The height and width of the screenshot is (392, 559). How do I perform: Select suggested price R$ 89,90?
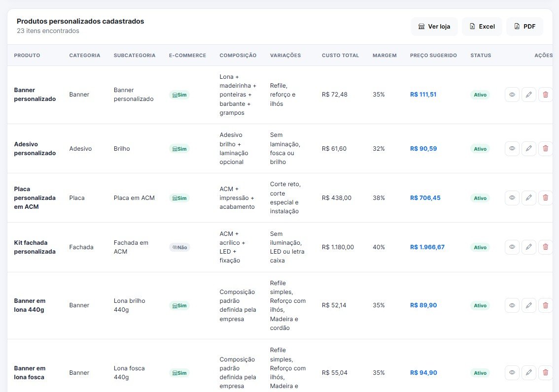(423, 305)
